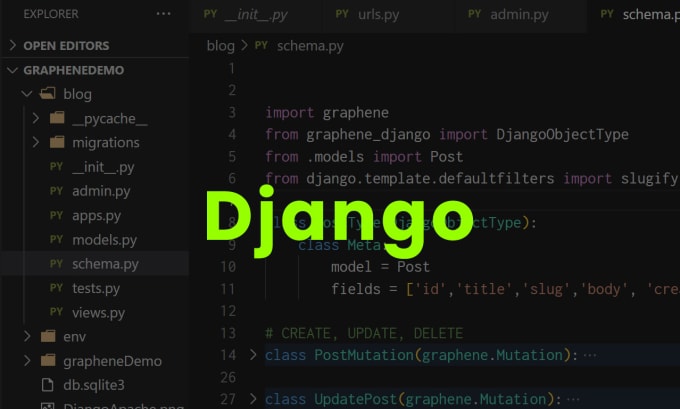
Task: Click the folder icon next to env
Action: 48,336
